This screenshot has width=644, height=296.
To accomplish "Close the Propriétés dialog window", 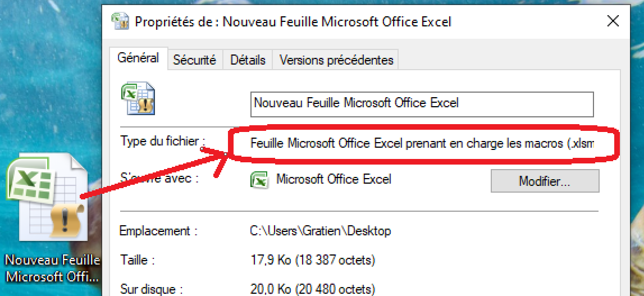I will point(613,22).
